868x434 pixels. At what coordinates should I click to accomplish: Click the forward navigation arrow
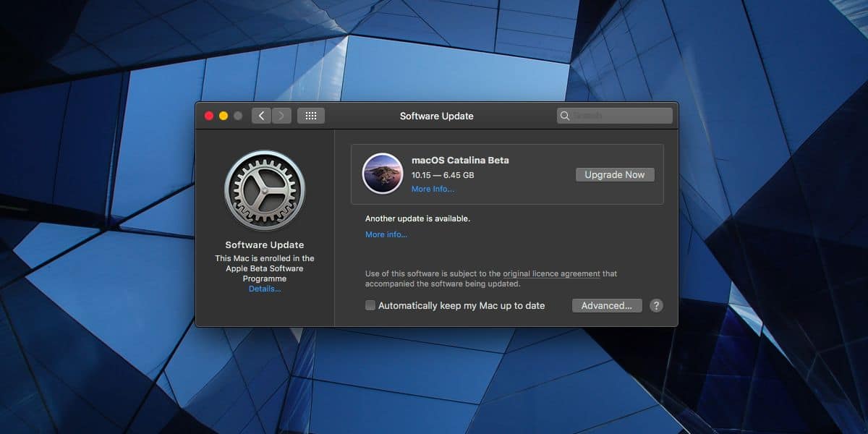click(x=281, y=116)
